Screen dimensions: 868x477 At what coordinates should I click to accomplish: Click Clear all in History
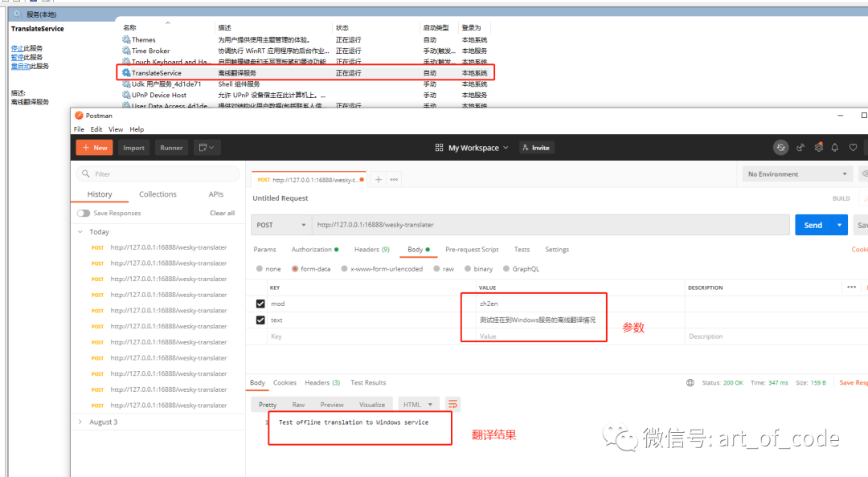(x=222, y=213)
